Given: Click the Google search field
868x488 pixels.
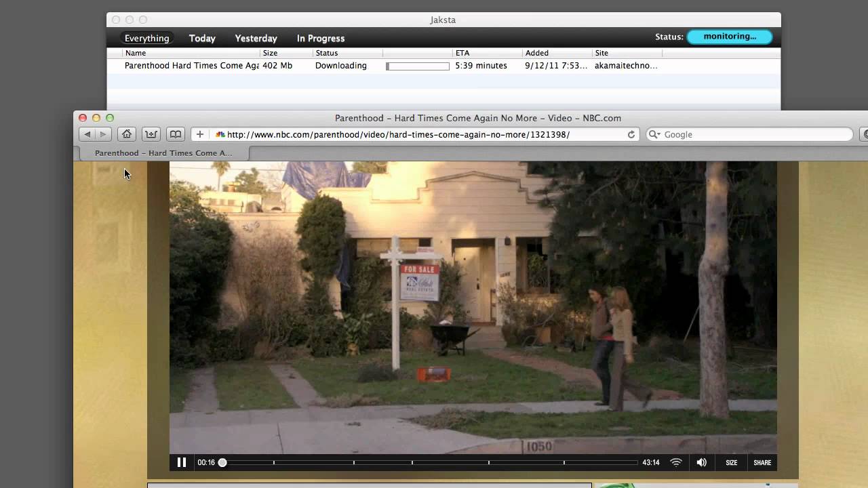Looking at the screenshot, I should [x=749, y=134].
